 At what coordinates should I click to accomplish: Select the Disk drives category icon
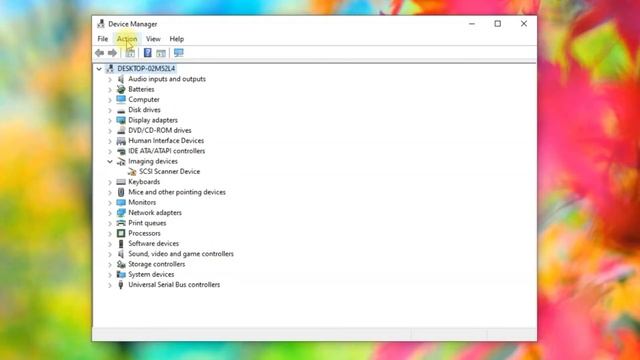pyautogui.click(x=121, y=110)
